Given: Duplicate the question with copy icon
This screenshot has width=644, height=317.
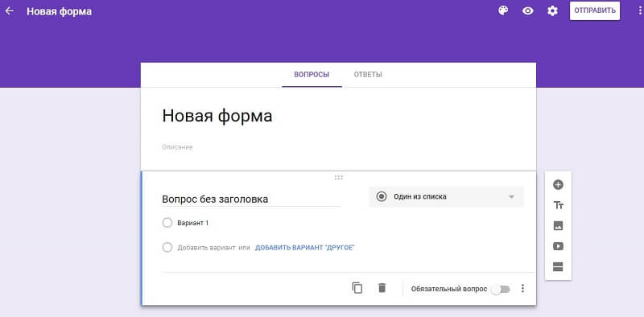Looking at the screenshot, I should [357, 288].
